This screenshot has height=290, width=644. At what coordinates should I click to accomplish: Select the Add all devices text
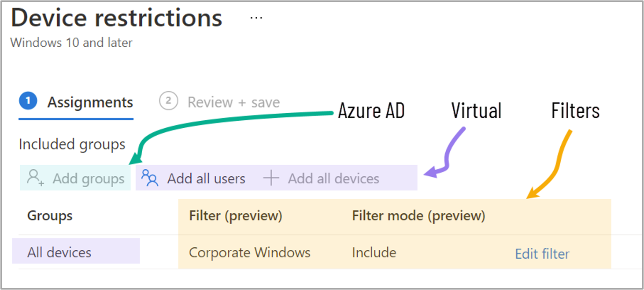pos(333,178)
